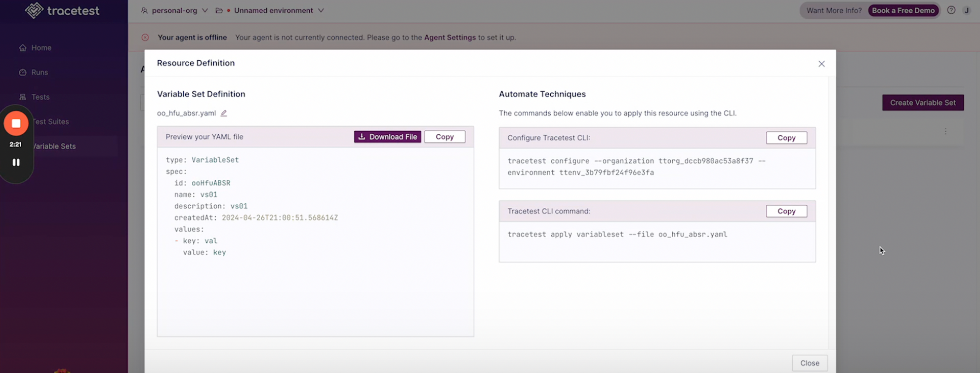Click the tracetest apply variableset command text

coord(617,234)
